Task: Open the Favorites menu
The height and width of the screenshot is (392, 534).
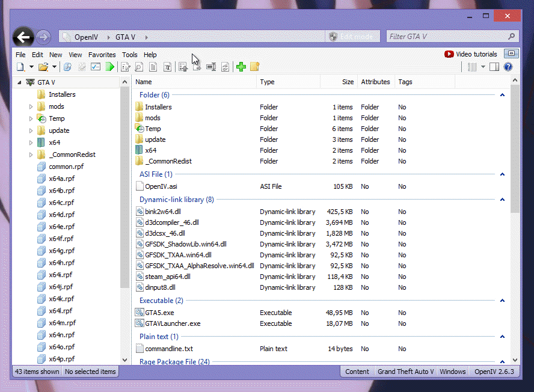Action: (102, 55)
